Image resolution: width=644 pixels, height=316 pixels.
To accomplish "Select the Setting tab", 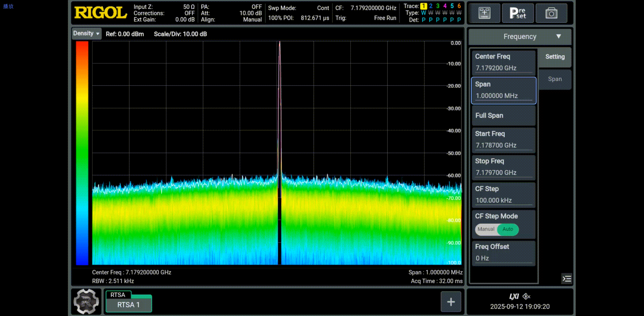I will [555, 57].
